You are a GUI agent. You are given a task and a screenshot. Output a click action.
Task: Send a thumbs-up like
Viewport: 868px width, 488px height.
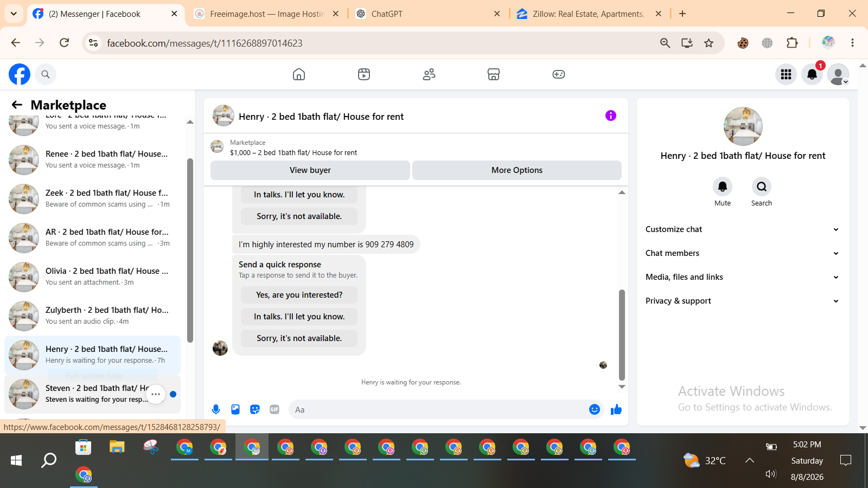[616, 409]
